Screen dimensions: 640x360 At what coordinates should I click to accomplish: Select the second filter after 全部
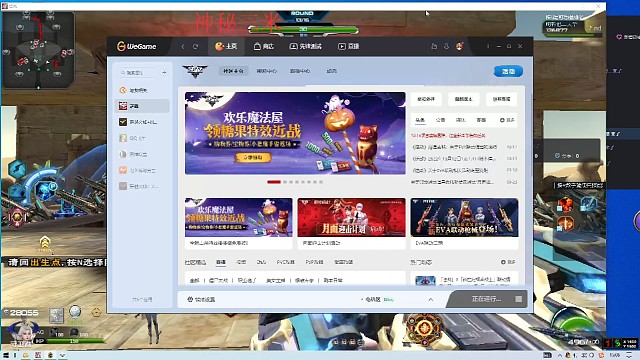tap(218, 280)
